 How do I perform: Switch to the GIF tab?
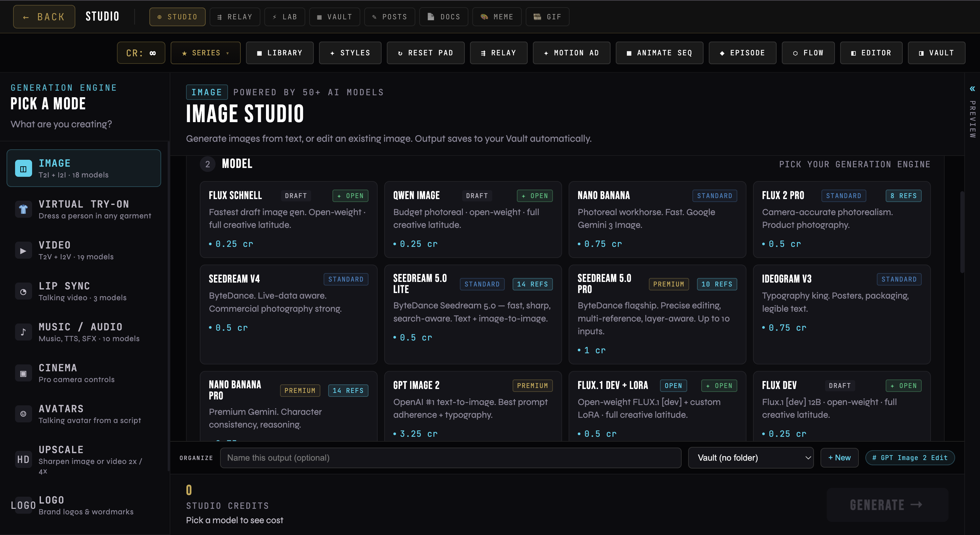[547, 17]
